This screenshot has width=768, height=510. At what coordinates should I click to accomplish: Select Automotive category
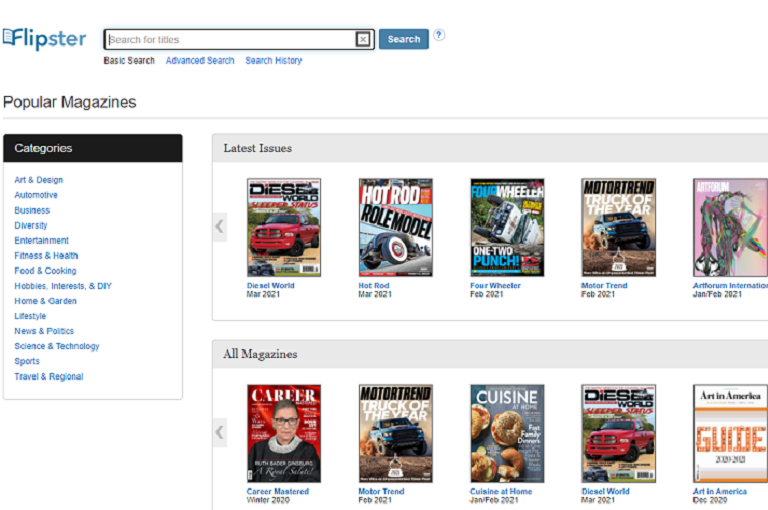click(x=36, y=195)
